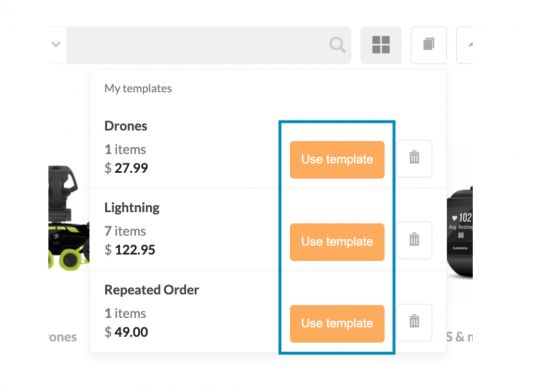Expand the dropdown chevron beside search
Image resolution: width=560 pixels, height=387 pixels.
click(x=56, y=45)
